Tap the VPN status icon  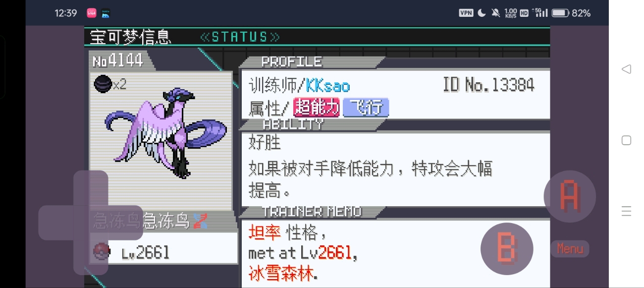pyautogui.click(x=466, y=13)
